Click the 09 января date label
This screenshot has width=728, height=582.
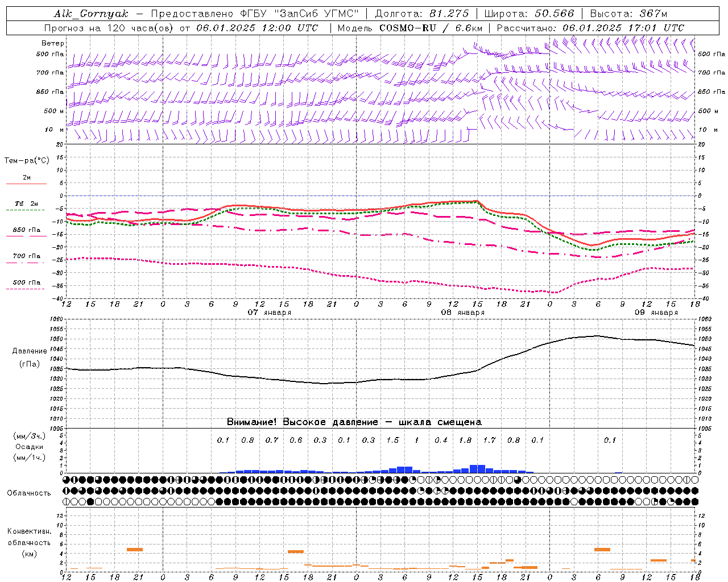[x=656, y=313]
